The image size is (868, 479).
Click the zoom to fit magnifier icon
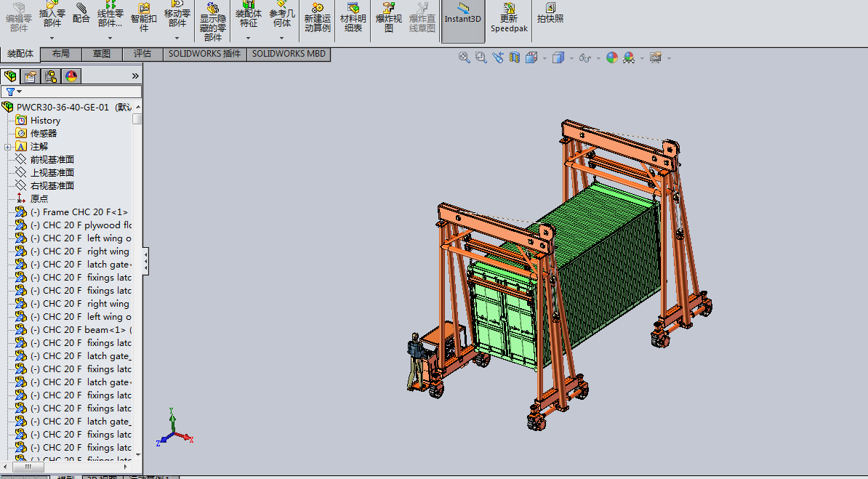pyautogui.click(x=465, y=57)
